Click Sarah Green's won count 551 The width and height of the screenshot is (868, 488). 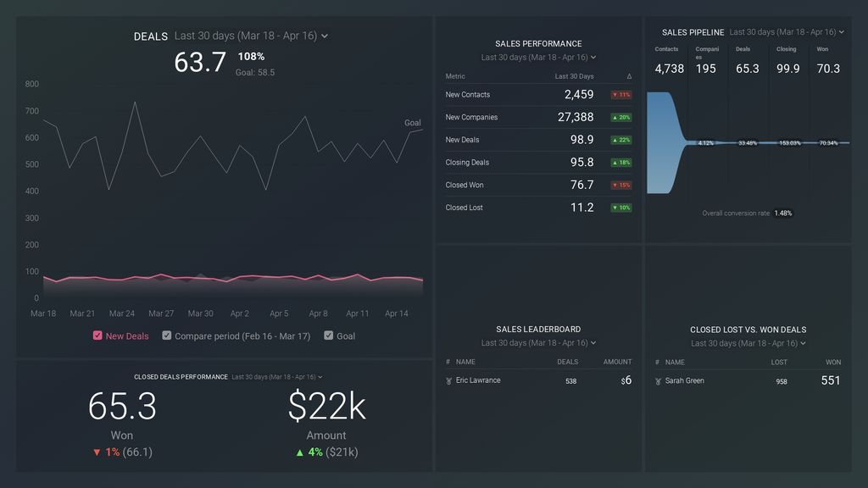click(831, 380)
